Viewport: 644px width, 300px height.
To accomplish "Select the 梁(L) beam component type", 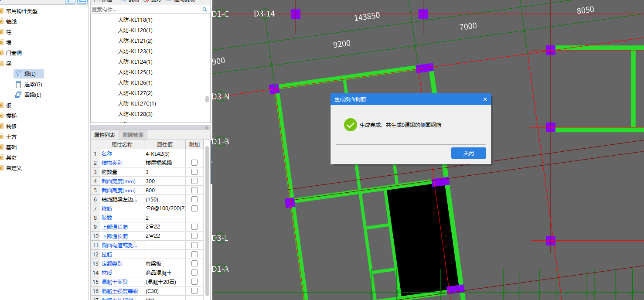I will click(x=29, y=74).
